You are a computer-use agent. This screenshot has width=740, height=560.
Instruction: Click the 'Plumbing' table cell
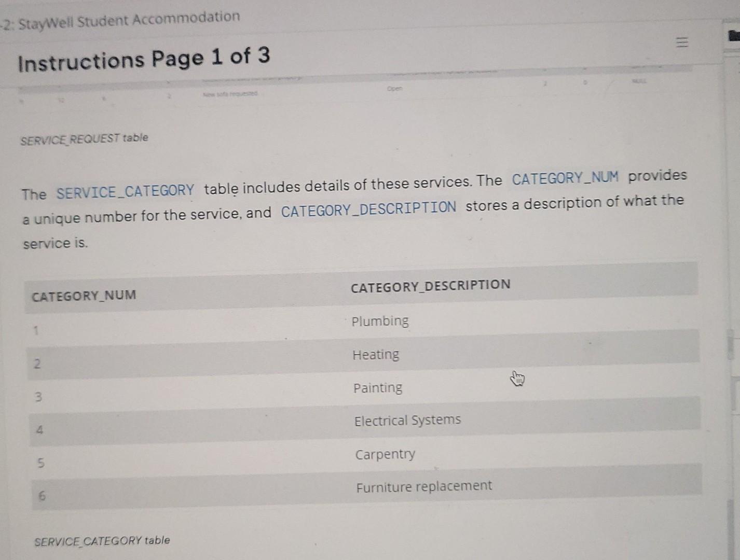click(x=380, y=321)
